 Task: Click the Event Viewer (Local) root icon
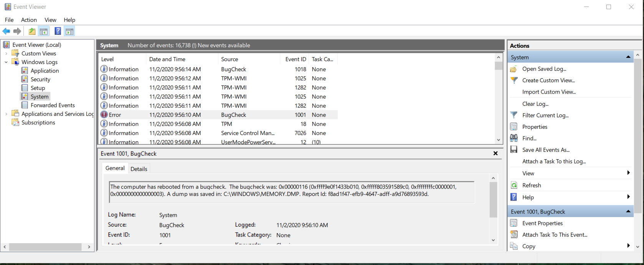point(7,44)
